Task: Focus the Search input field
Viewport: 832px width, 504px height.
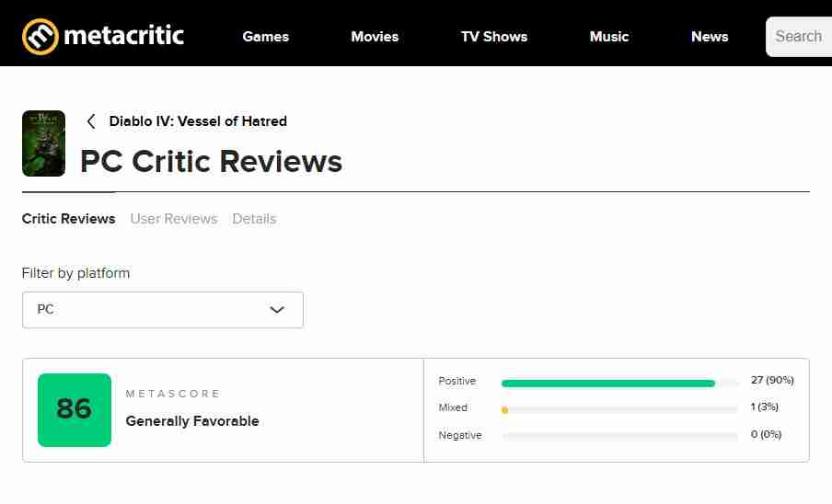Action: tap(799, 37)
